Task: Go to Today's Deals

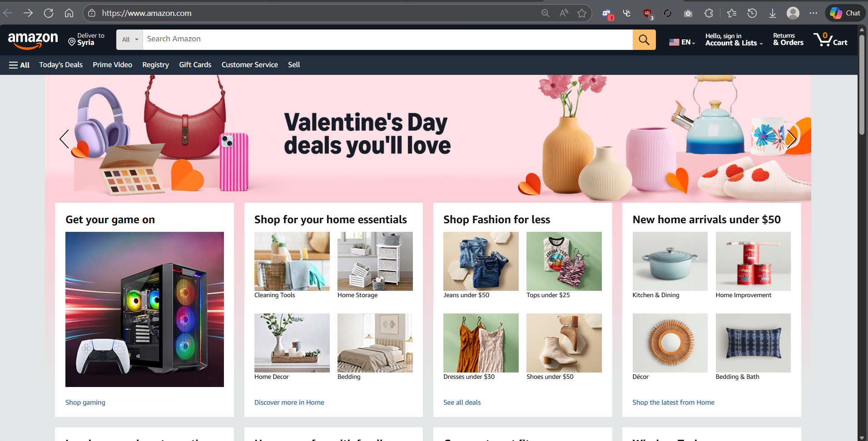Action: pos(61,65)
